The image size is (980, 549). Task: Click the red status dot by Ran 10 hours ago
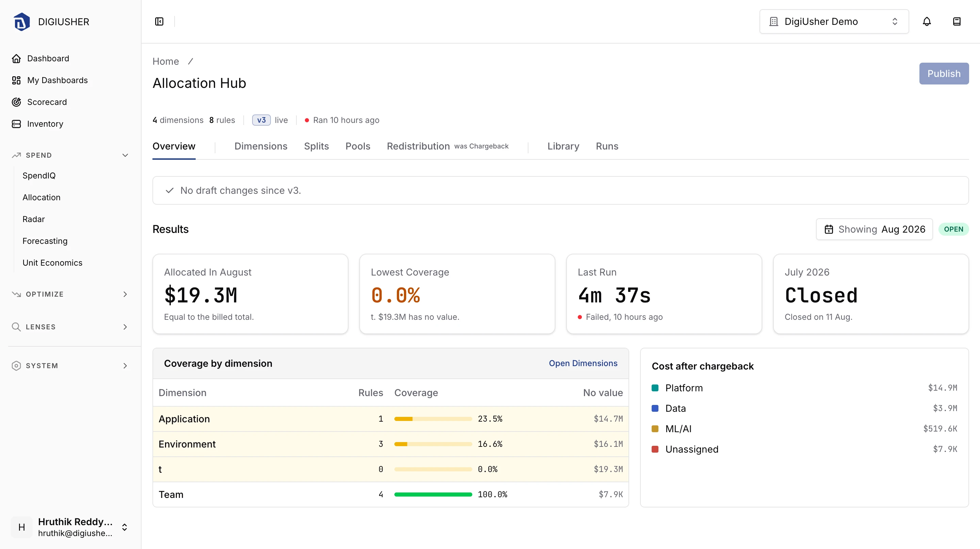(x=307, y=120)
